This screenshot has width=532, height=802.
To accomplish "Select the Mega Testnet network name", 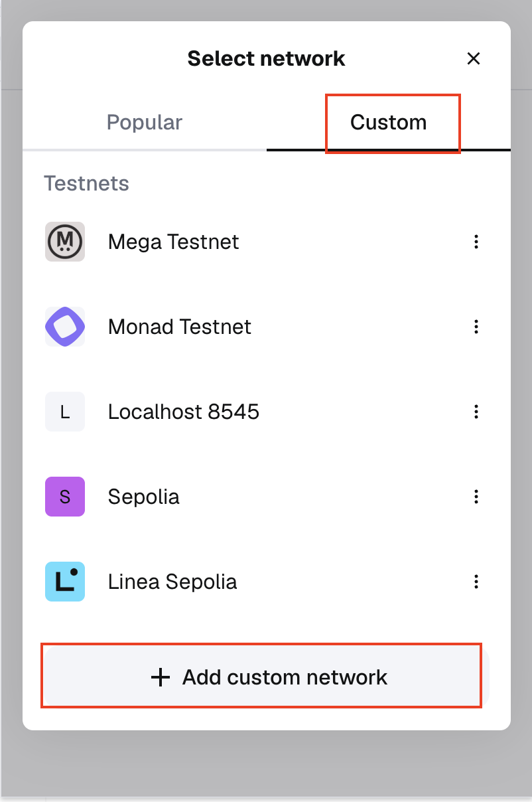I will [173, 242].
